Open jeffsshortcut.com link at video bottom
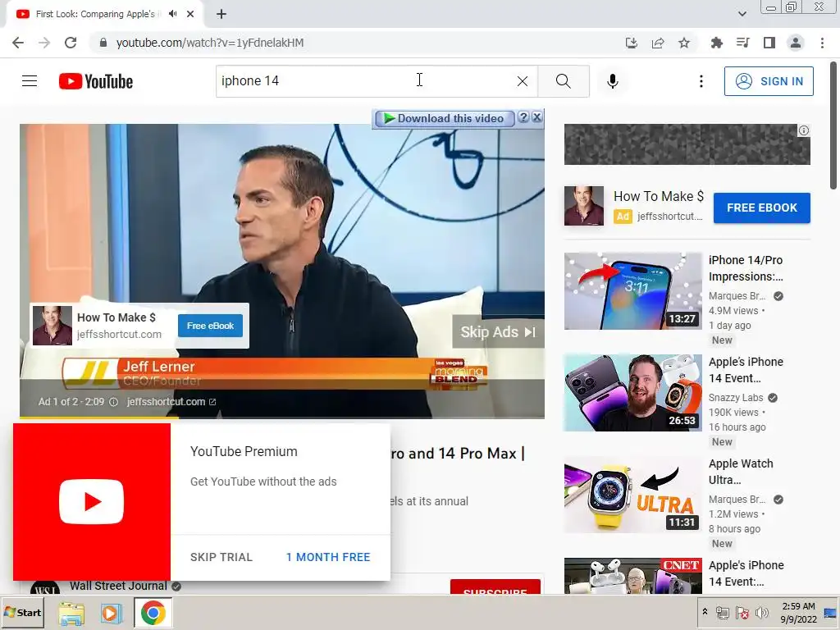Screen dimensions: 840x630 coord(171,402)
